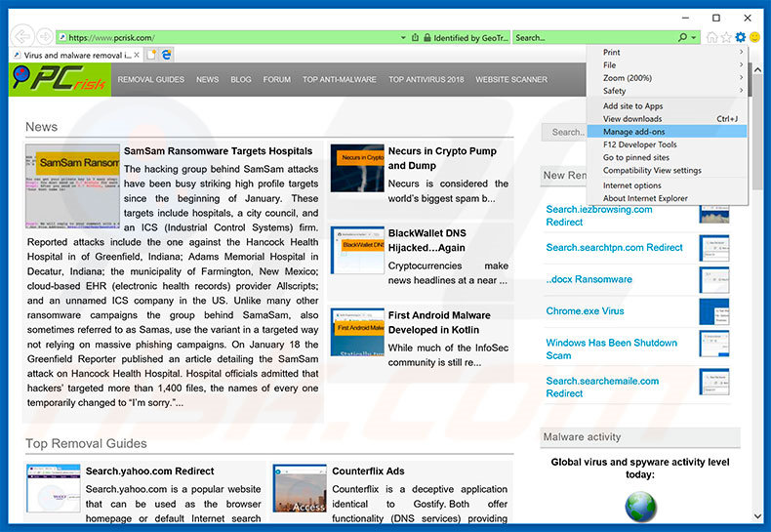Open the Home icon in toolbar
Screen dimensions: 771x532
coord(711,37)
